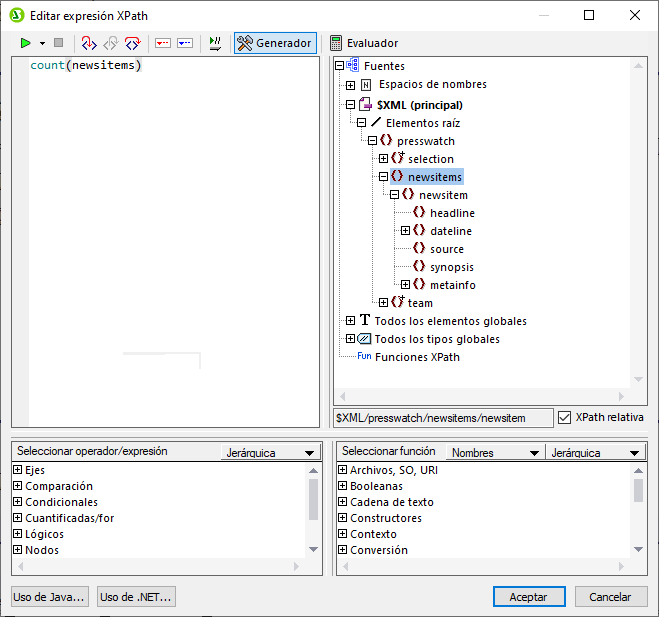This screenshot has height=617, width=659.
Task: Click the third step debugger icon
Action: (x=132, y=43)
